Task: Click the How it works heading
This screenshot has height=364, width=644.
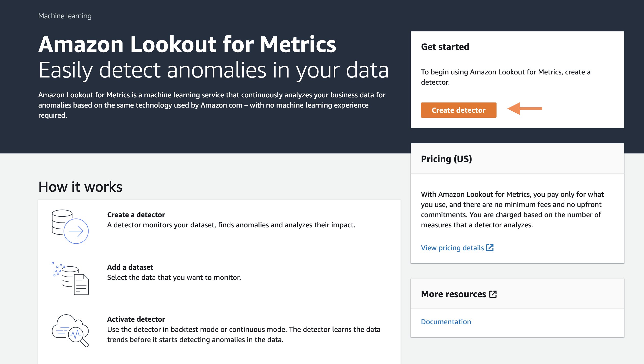Action: tap(80, 187)
